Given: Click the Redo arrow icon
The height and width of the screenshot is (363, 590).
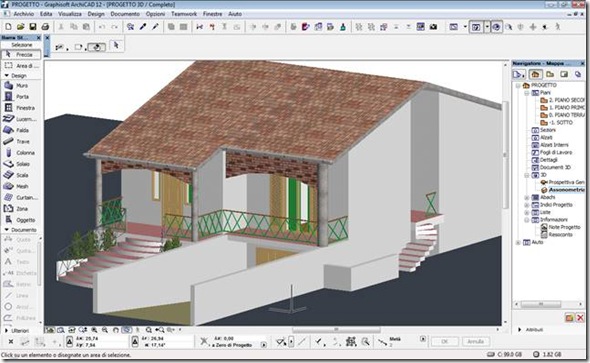Looking at the screenshot, I should point(114,27).
